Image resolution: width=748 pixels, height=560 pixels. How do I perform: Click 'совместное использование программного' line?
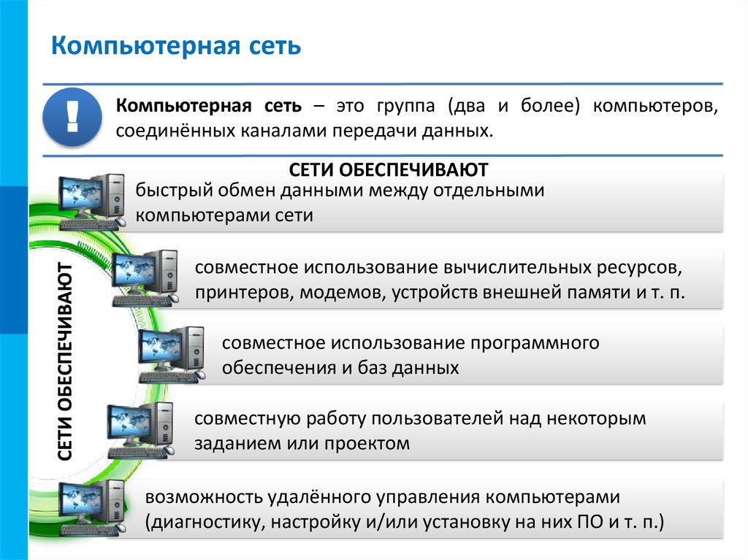(x=411, y=343)
